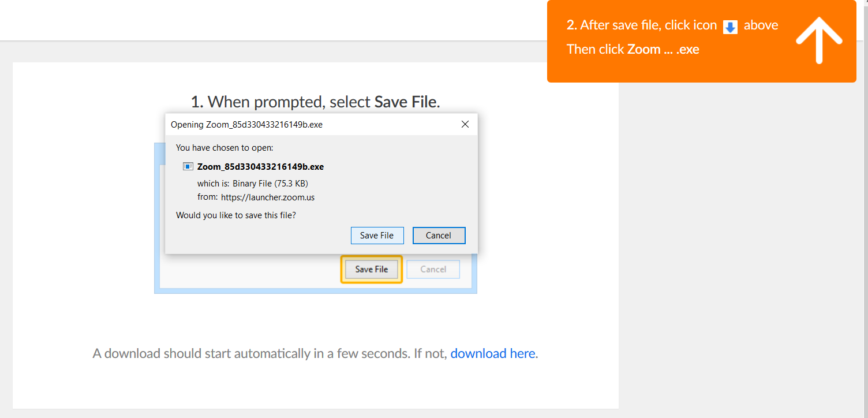This screenshot has height=418, width=868.
Task: Click Cancel in the front dialog
Action: coord(439,235)
